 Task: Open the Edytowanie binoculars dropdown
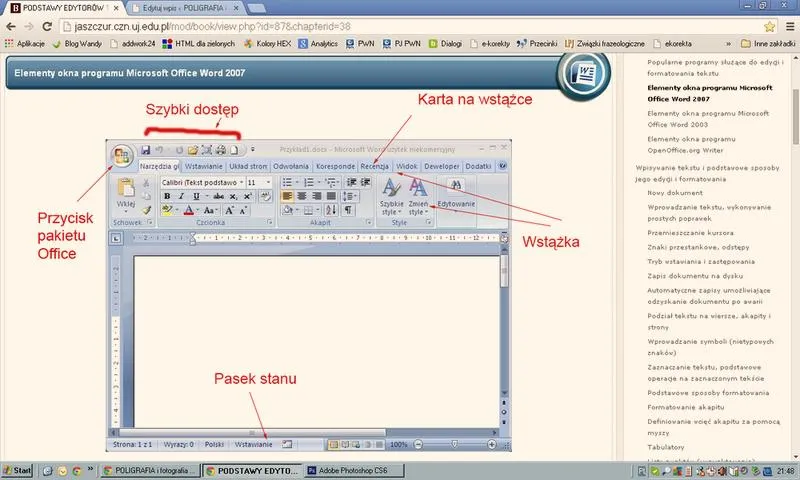(x=456, y=194)
